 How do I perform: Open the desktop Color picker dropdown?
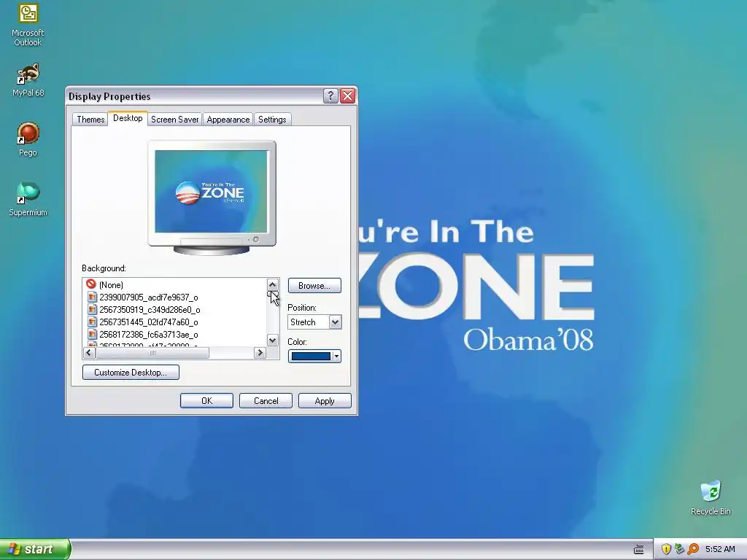tap(336, 356)
